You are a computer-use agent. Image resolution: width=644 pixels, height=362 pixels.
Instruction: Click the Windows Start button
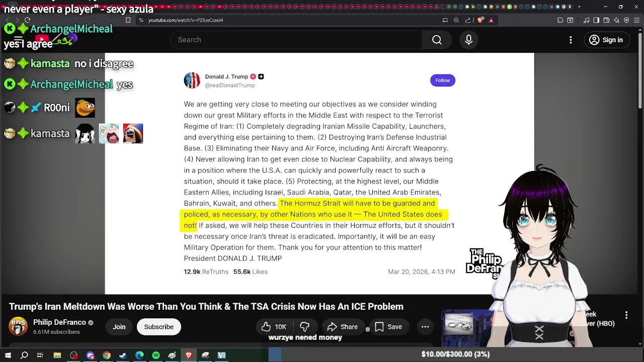[8, 355]
